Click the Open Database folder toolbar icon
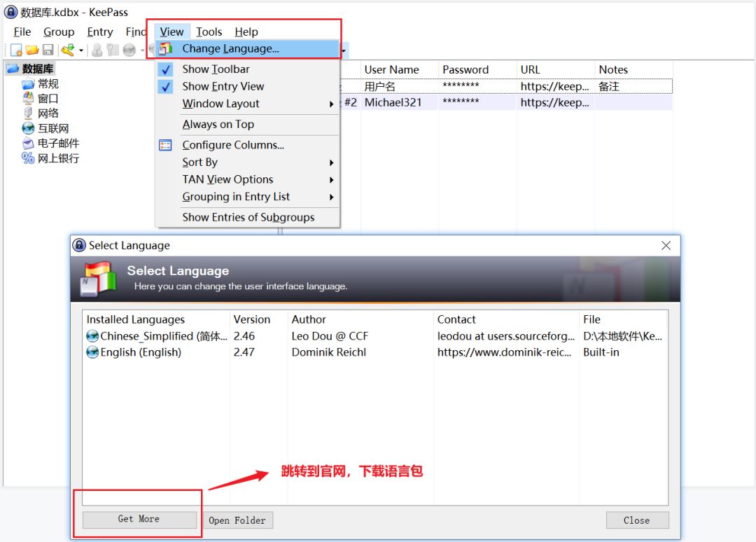Viewport: 756px width, 542px height. click(x=31, y=50)
